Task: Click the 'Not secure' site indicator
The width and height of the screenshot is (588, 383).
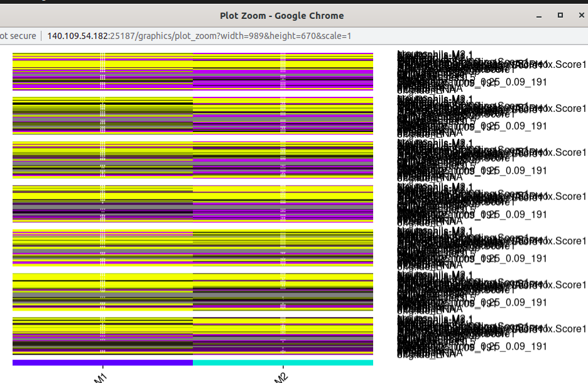Action: click(x=18, y=36)
